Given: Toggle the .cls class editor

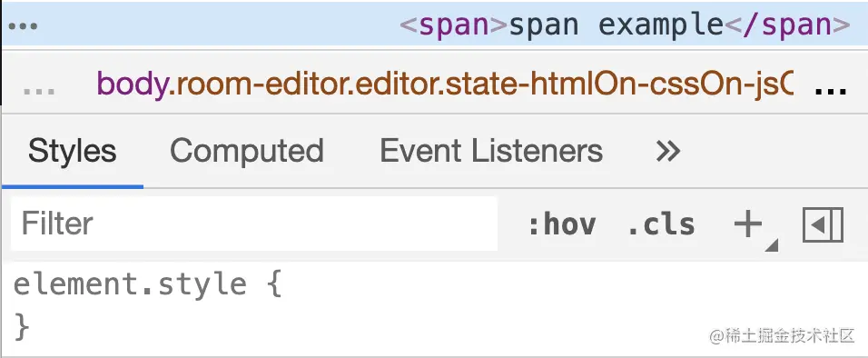Looking at the screenshot, I should click(661, 225).
